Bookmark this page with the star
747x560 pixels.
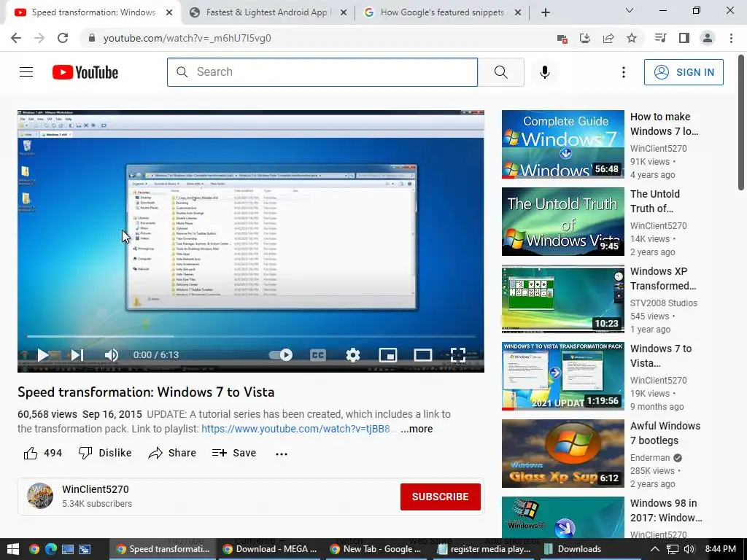pos(632,38)
